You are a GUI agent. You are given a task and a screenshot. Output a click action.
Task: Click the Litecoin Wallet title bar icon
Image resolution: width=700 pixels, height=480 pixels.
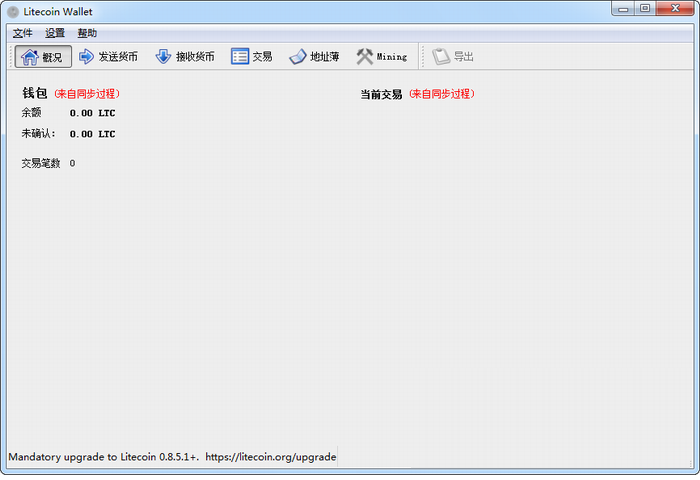13,12
